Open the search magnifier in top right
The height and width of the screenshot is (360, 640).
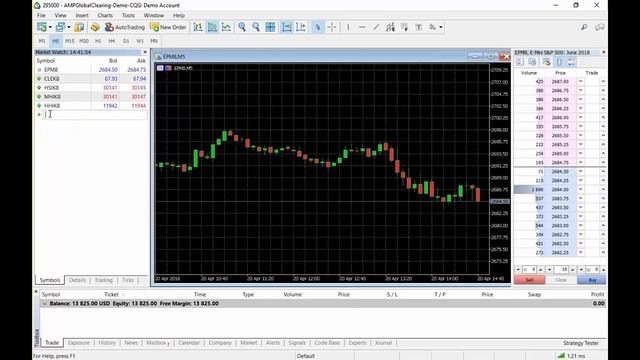(584, 27)
